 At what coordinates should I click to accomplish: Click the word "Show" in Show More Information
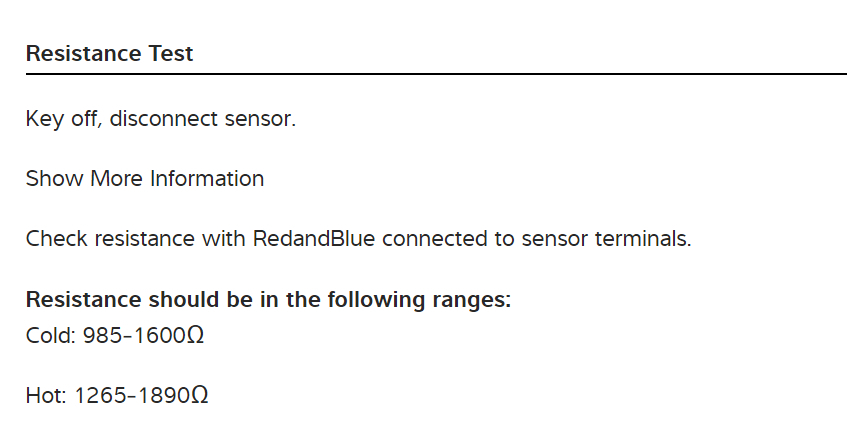55,179
